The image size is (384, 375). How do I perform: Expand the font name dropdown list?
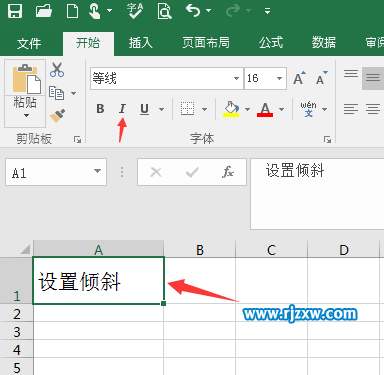point(236,79)
